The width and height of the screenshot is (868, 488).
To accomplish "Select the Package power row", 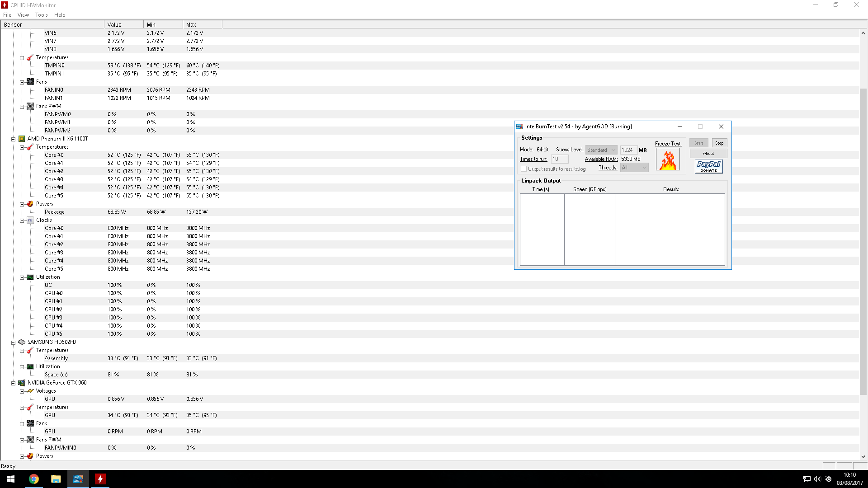I will (429, 212).
